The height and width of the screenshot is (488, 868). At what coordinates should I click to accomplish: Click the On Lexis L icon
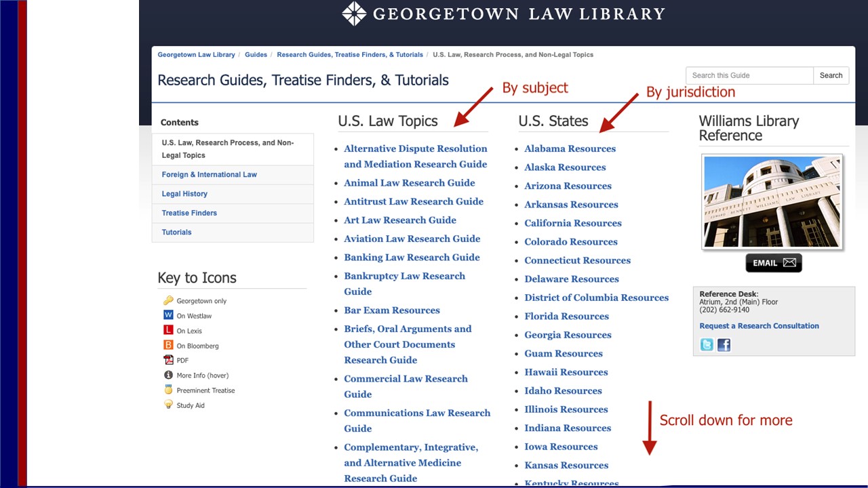coord(168,330)
